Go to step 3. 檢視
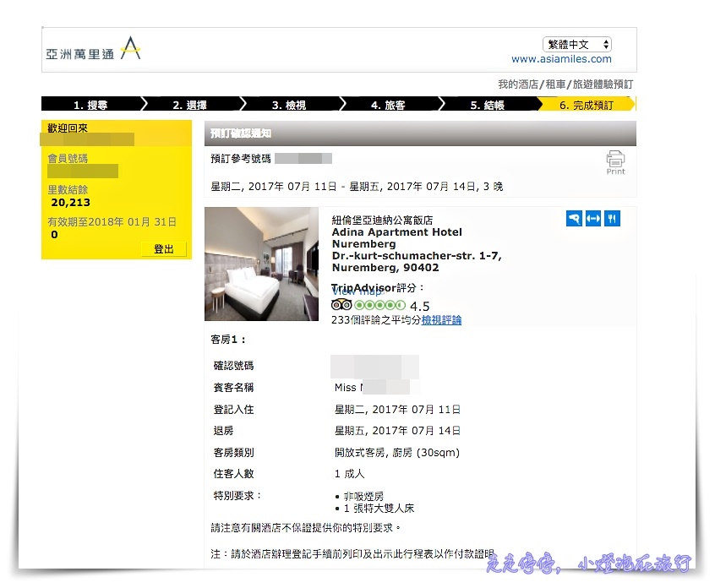Screen dimensions: 715x588 tap(289, 105)
